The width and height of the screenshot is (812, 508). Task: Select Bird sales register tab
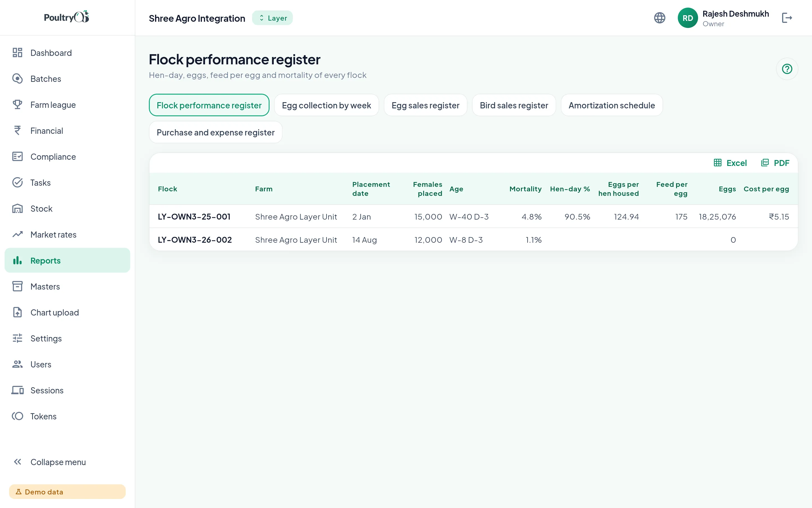pos(514,105)
